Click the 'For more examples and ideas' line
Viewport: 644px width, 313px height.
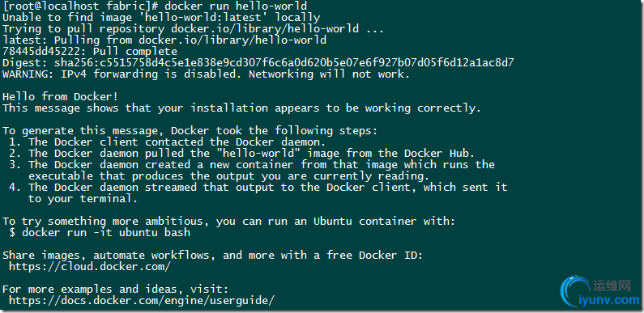click(115, 289)
